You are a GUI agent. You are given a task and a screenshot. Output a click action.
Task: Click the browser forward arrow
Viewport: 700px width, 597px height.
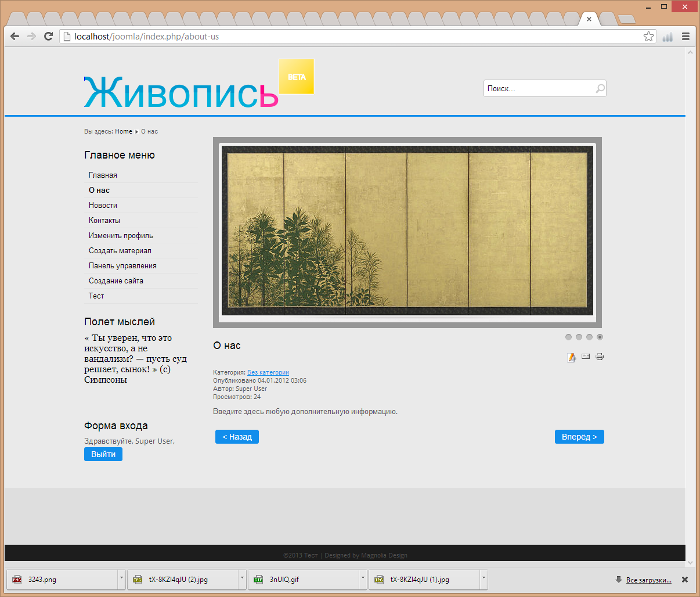pos(32,37)
